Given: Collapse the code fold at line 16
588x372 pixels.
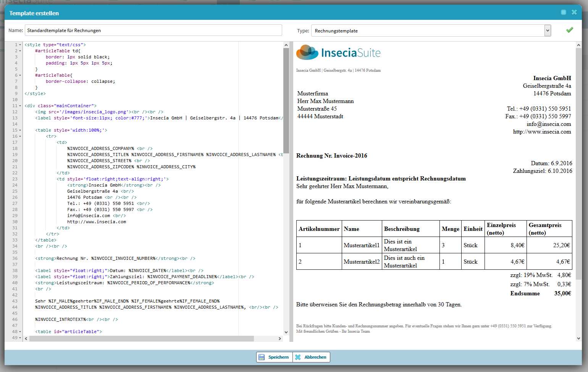Looking at the screenshot, I should (20, 136).
